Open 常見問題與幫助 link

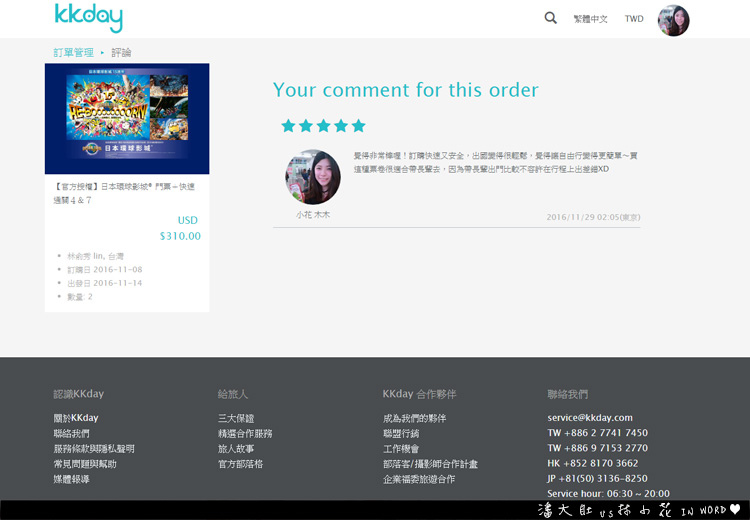pos(85,464)
